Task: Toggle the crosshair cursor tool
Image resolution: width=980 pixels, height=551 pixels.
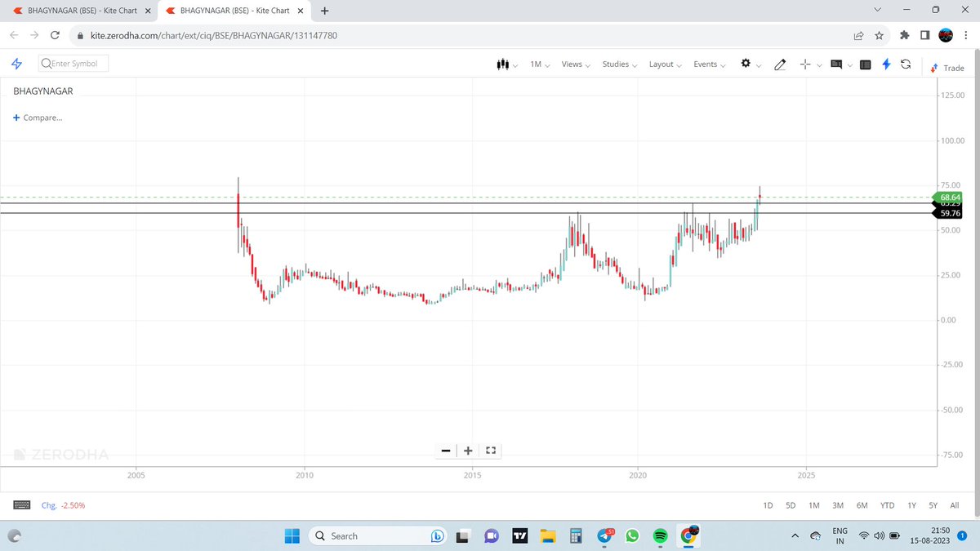Action: [805, 64]
